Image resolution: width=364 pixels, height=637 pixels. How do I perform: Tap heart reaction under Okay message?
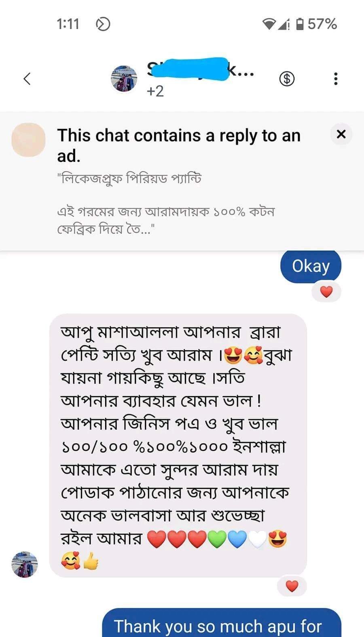[x=326, y=291]
